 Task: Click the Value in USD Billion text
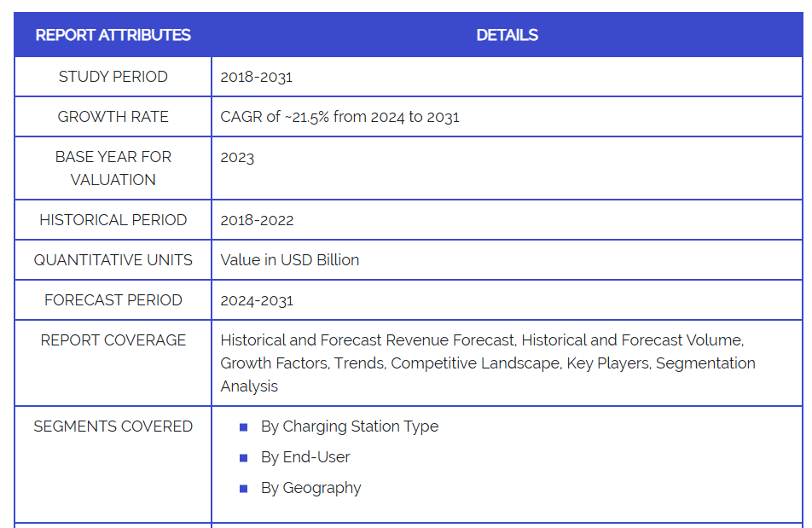[289, 260]
